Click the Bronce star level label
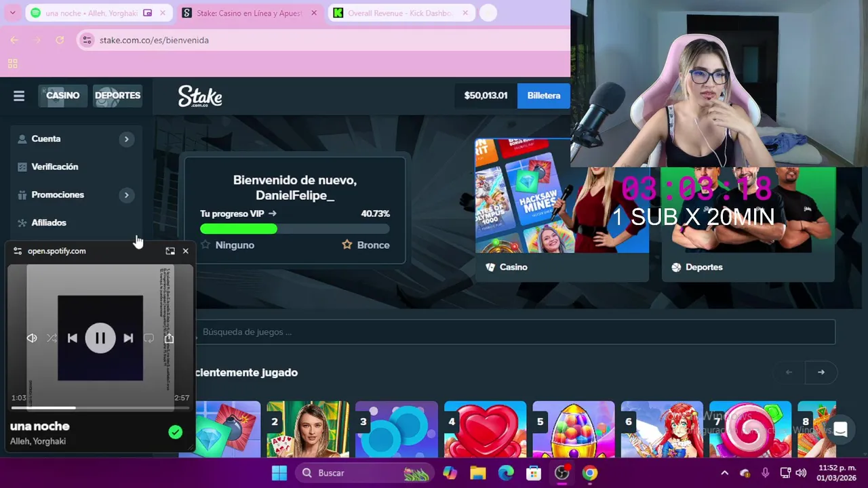868x488 pixels. tap(366, 245)
